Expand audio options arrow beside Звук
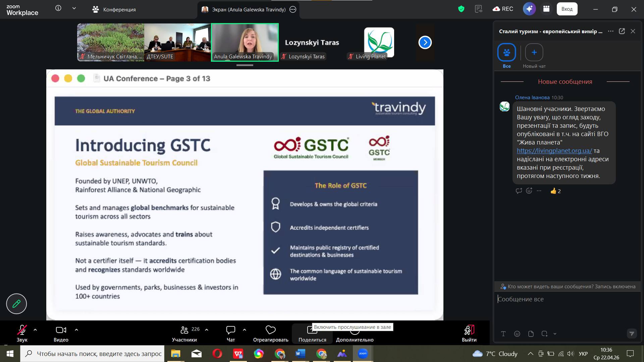644x362 pixels. coord(35,330)
